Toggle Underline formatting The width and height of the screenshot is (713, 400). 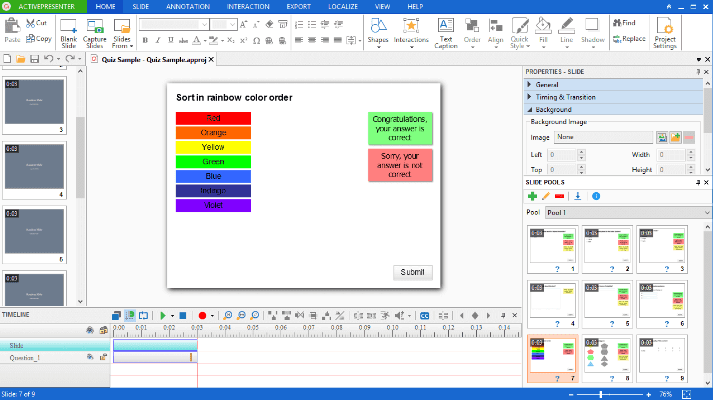point(171,40)
